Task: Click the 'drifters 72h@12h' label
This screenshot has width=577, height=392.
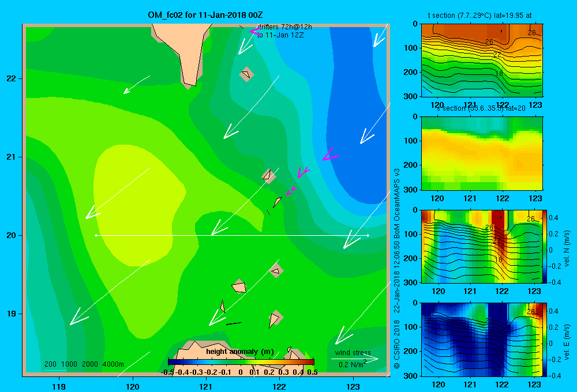Action: click(x=285, y=27)
